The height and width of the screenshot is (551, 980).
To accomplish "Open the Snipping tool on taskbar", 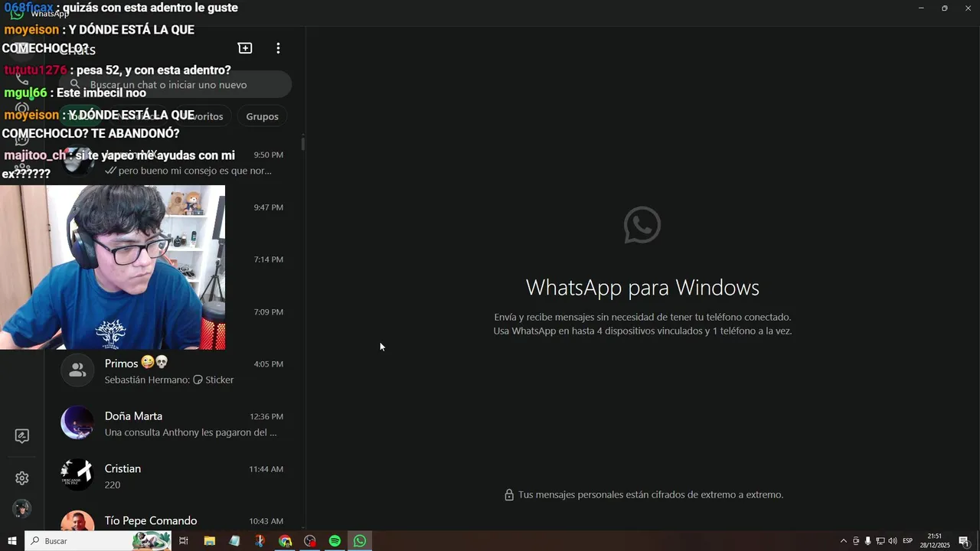I will (260, 541).
